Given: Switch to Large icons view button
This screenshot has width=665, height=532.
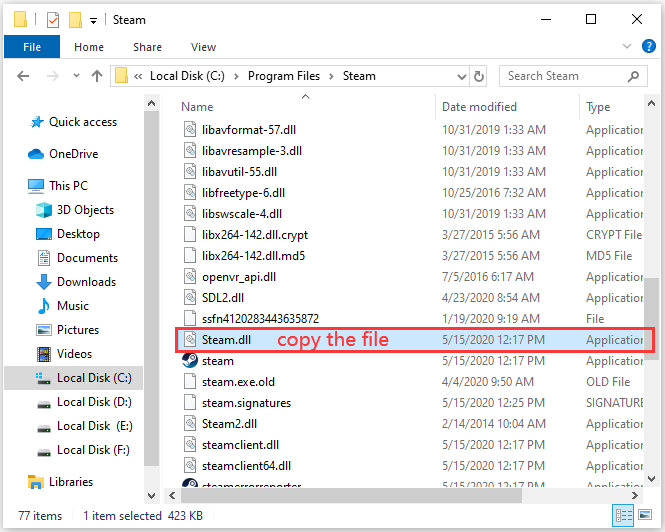Looking at the screenshot, I should [645, 515].
